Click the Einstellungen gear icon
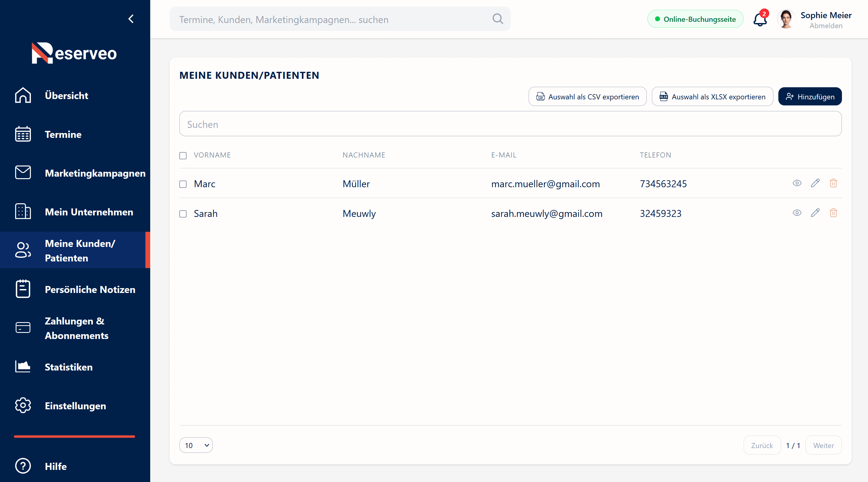Image resolution: width=868 pixels, height=482 pixels. tap(23, 405)
